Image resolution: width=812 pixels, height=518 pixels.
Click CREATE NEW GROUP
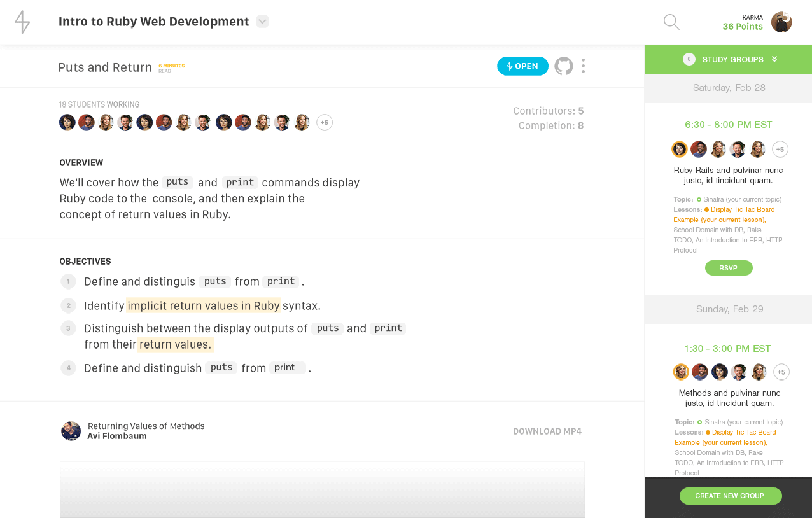tap(730, 496)
